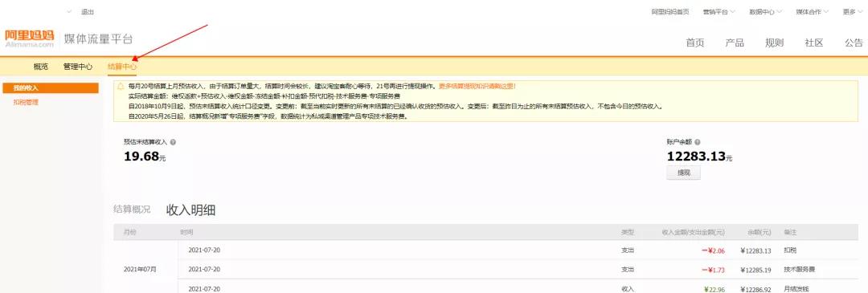The width and height of the screenshot is (868, 293).
Task: Expand account dropdown arrow near 退出
Action: point(69,11)
